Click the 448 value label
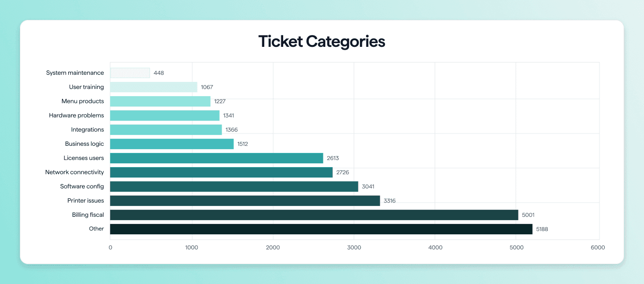The image size is (644, 284). pos(159,73)
